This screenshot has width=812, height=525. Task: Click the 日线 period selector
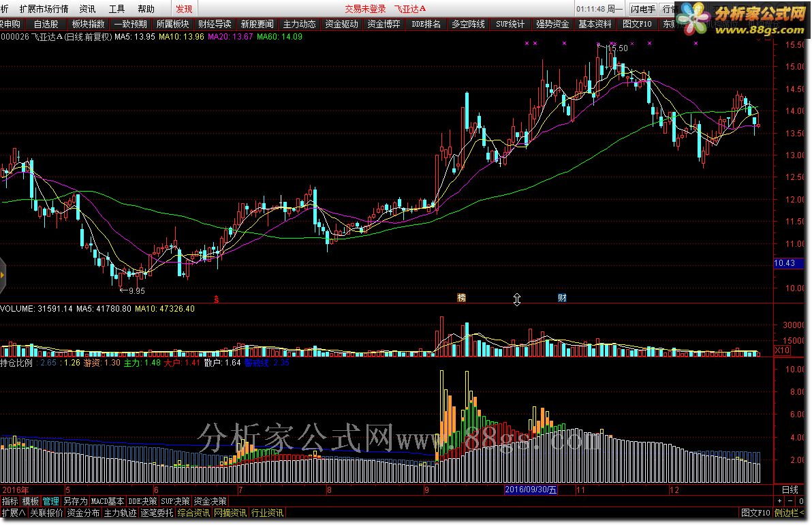(790, 490)
